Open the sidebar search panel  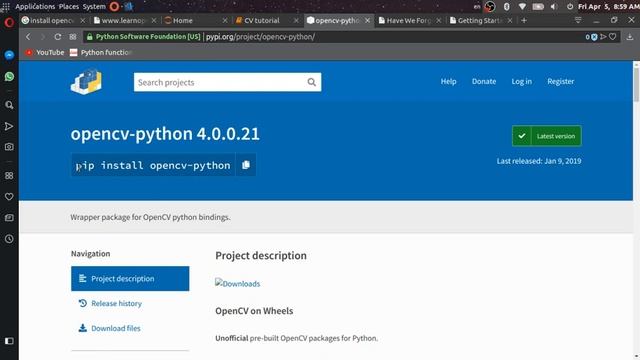(9, 105)
